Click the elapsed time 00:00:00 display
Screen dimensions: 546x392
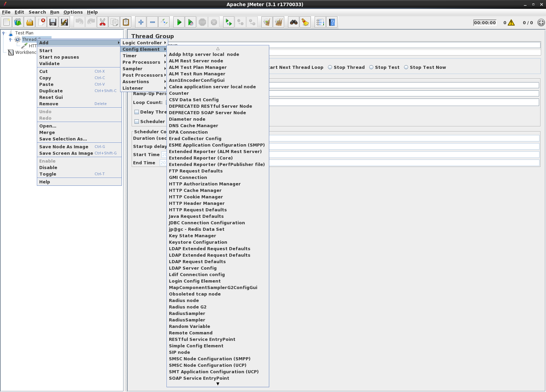485,22
